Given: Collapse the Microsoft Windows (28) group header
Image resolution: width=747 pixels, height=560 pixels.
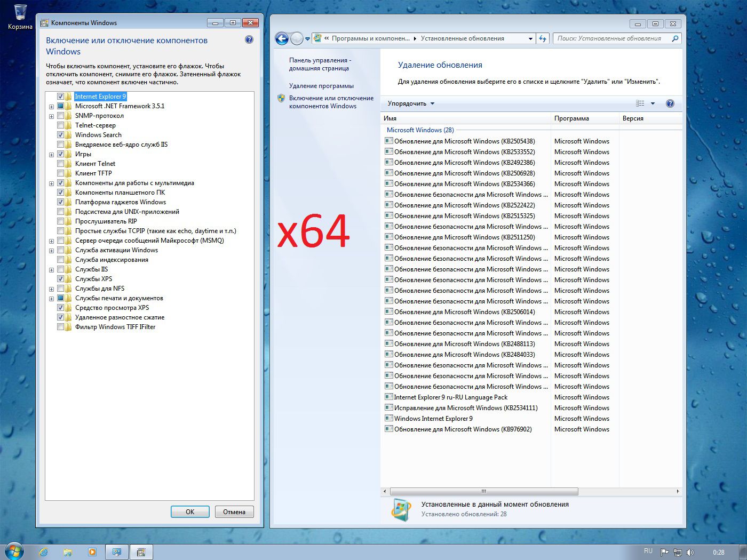Looking at the screenshot, I should tap(420, 130).
